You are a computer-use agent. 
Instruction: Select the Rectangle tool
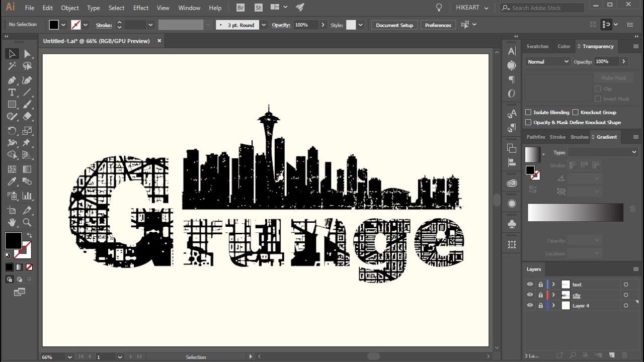[12, 105]
